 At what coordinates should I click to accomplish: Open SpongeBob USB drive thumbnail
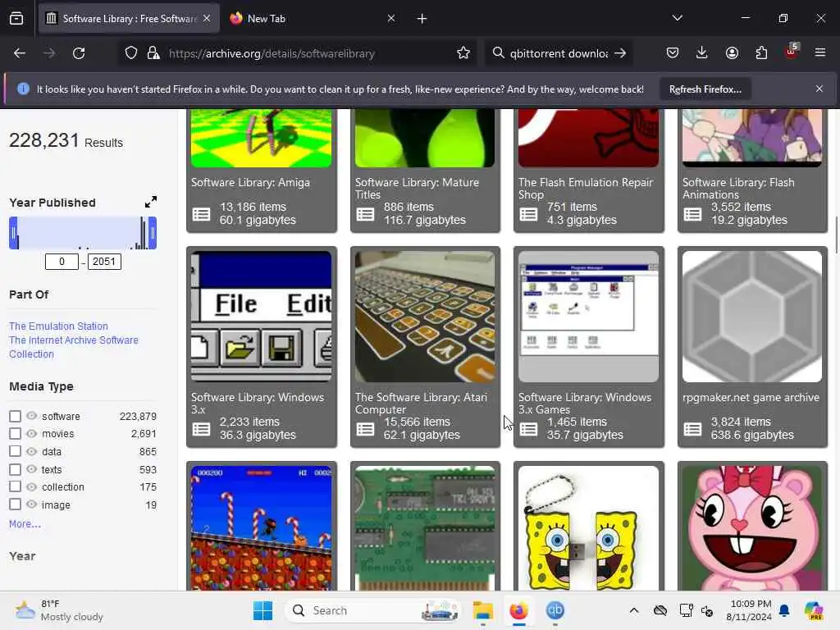tap(589, 528)
